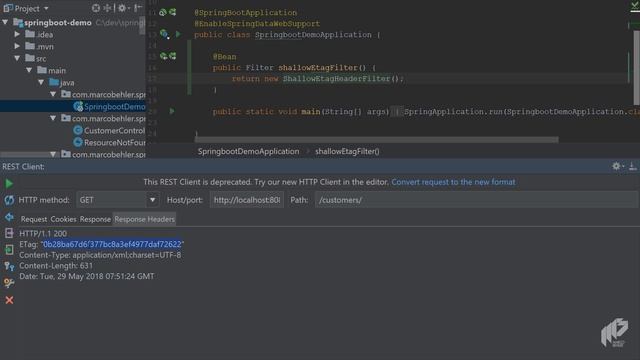Click the Spring bean gutter icon at @Bean line
The image size is (640, 360).
pyautogui.click(x=164, y=56)
